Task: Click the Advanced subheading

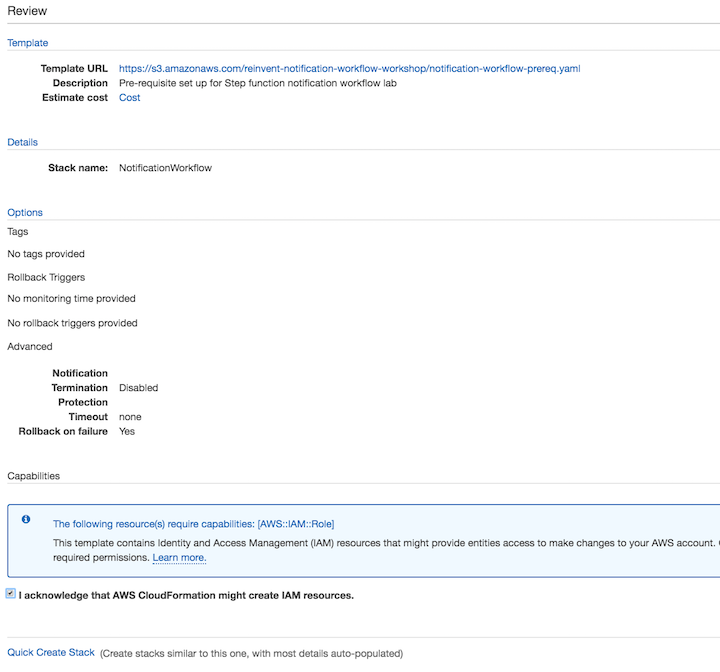Action: 30,346
